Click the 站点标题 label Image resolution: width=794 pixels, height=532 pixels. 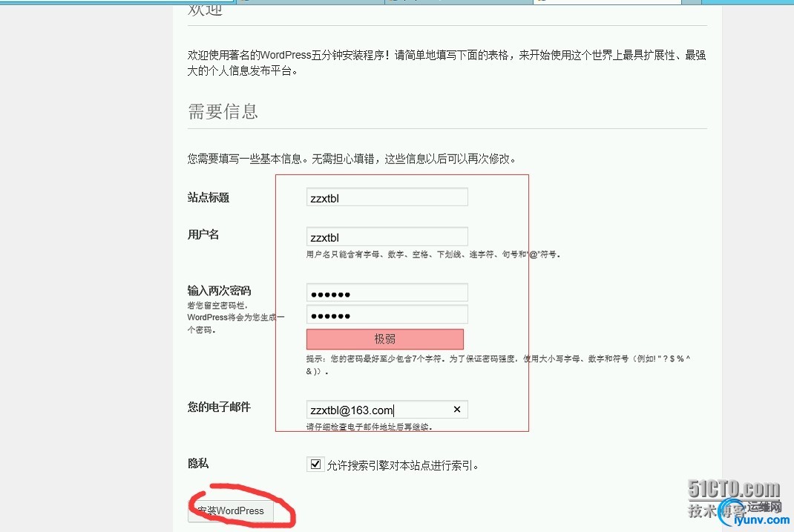point(208,197)
